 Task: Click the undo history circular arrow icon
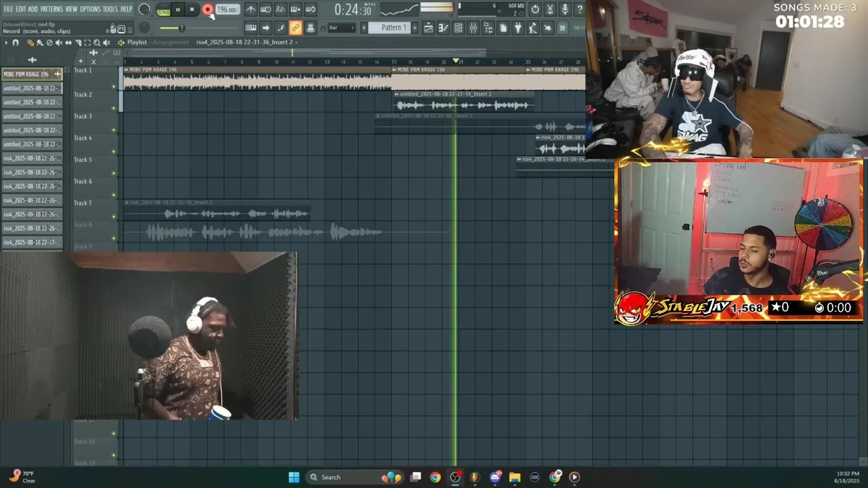(535, 9)
